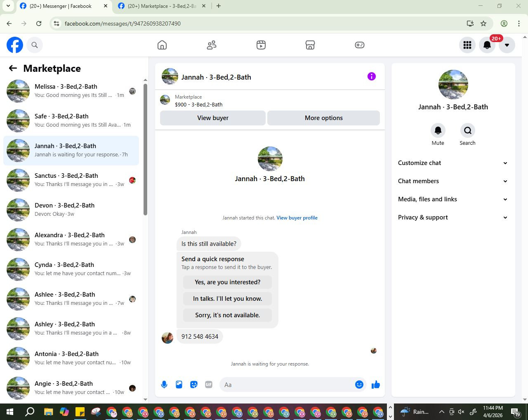Open Safe · 3-Bed,2-Bath conversation
The height and width of the screenshot is (420, 528).
click(71, 121)
